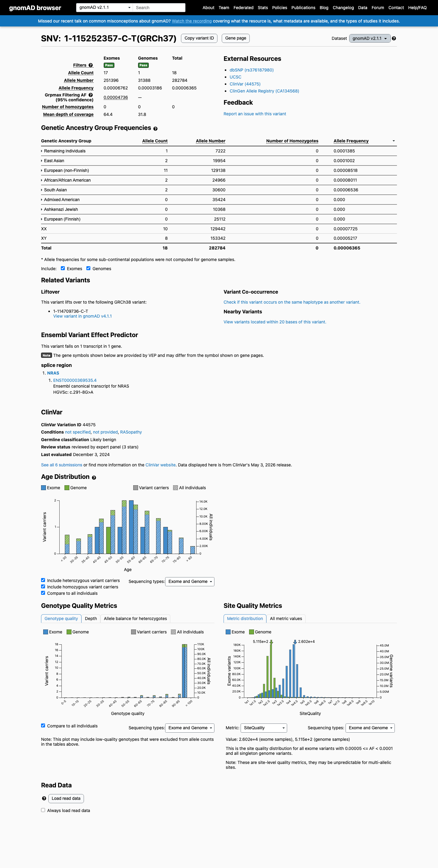Sort table by Allele Count column header
This screenshot has width=438, height=868.
155,141
